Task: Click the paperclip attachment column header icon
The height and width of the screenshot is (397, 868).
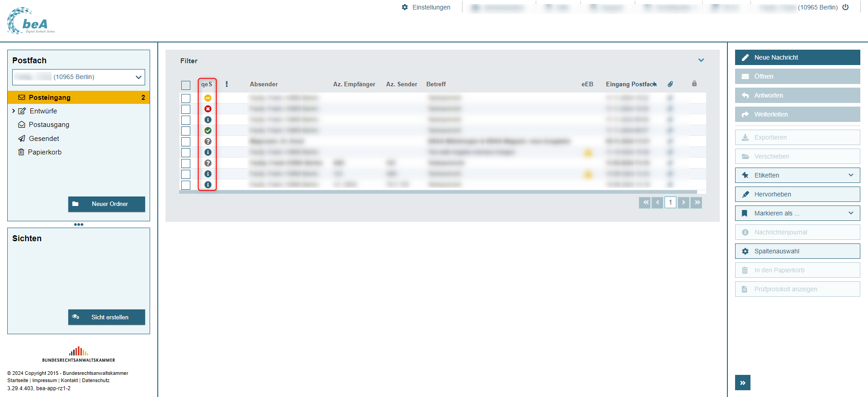Action: (x=670, y=84)
